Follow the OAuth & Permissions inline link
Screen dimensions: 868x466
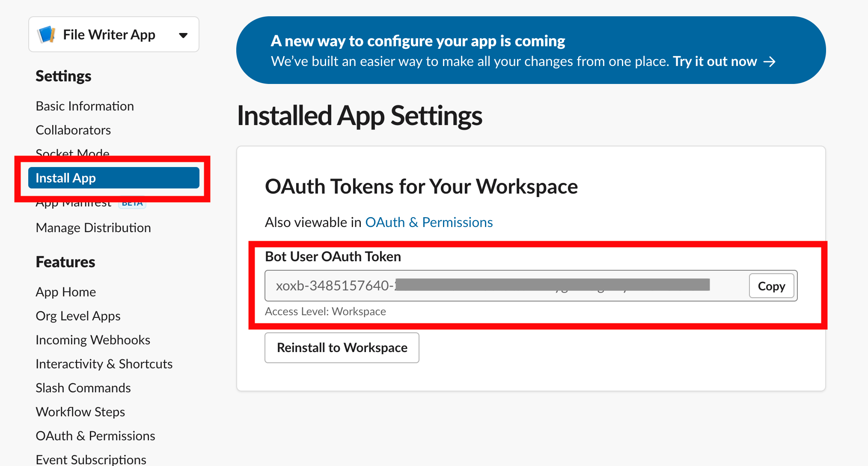pyautogui.click(x=429, y=223)
